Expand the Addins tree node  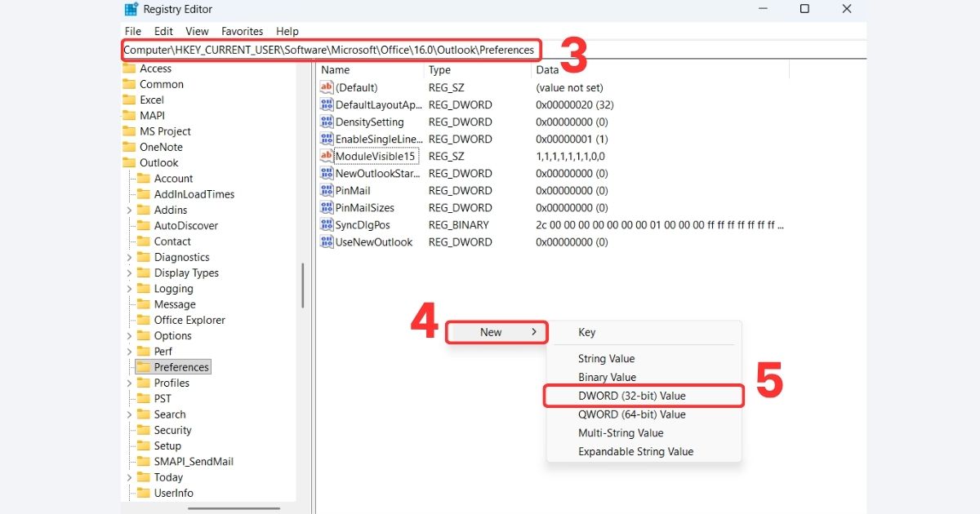(x=129, y=210)
